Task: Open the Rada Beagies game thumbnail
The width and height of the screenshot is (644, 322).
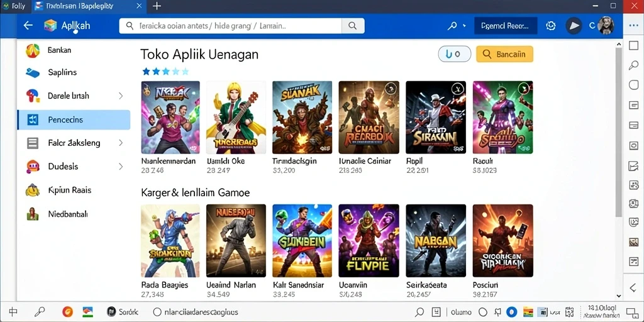Action: pos(170,241)
